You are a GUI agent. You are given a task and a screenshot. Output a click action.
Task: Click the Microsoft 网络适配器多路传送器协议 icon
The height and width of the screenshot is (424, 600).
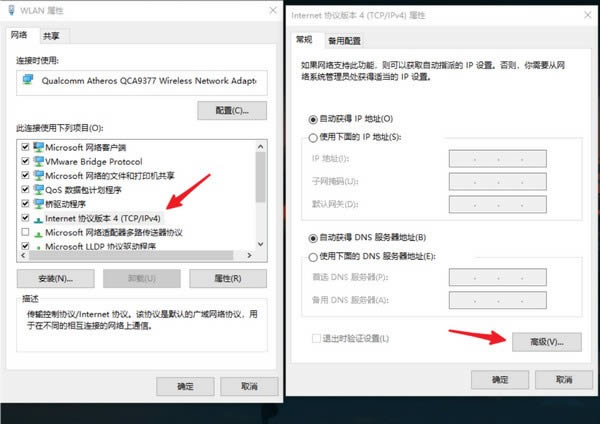tap(38, 231)
